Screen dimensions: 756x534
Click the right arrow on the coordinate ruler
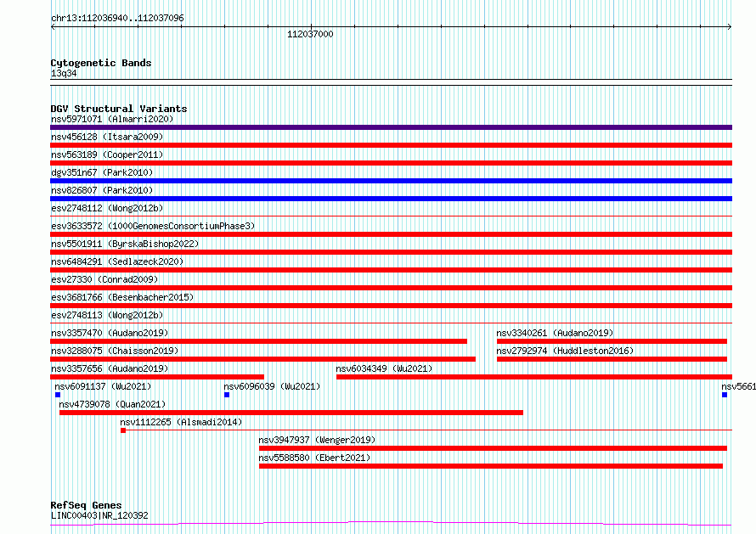730,27
